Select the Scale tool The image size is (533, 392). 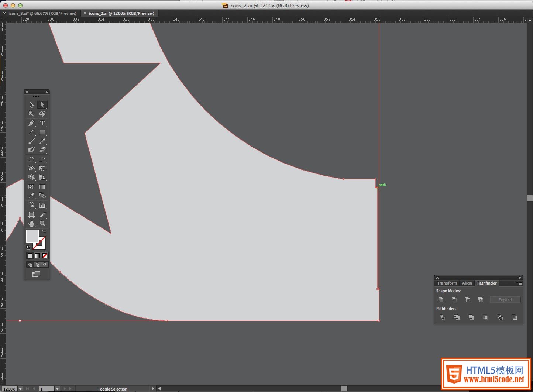42,159
